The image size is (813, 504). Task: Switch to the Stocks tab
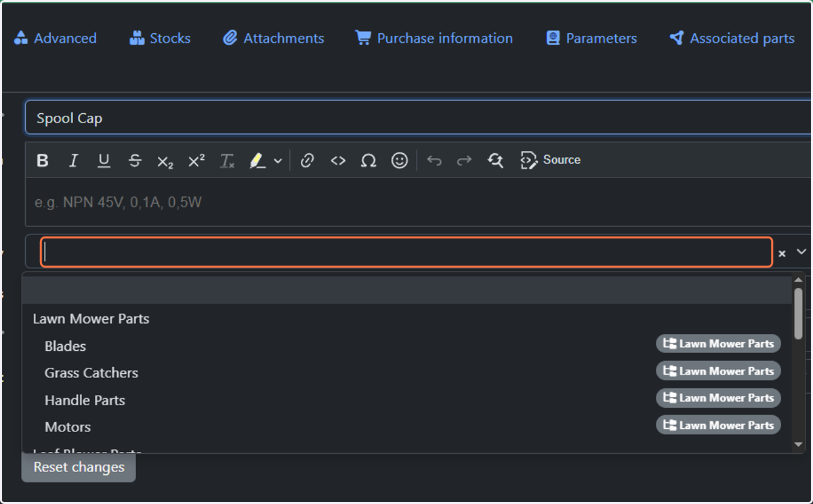pyautogui.click(x=160, y=38)
